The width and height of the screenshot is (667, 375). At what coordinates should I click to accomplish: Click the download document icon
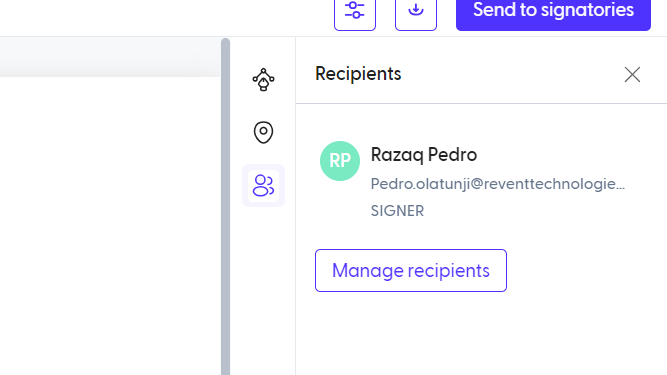pyautogui.click(x=416, y=13)
